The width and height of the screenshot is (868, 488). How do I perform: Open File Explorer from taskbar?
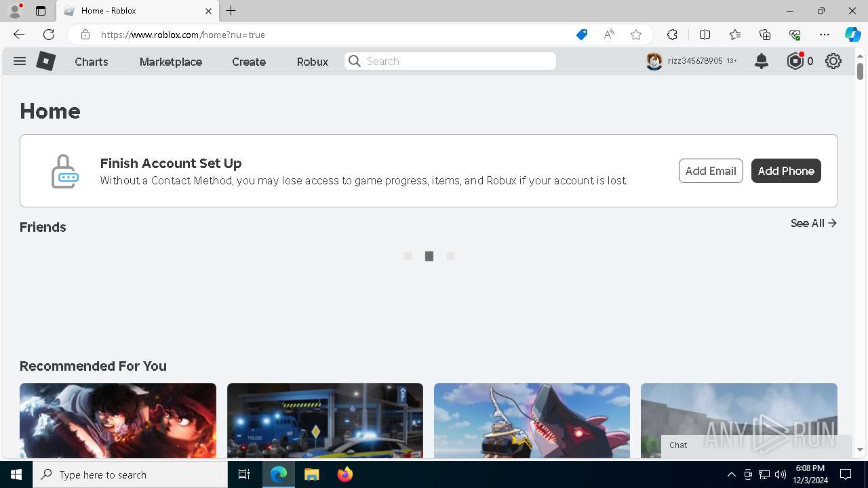point(311,474)
